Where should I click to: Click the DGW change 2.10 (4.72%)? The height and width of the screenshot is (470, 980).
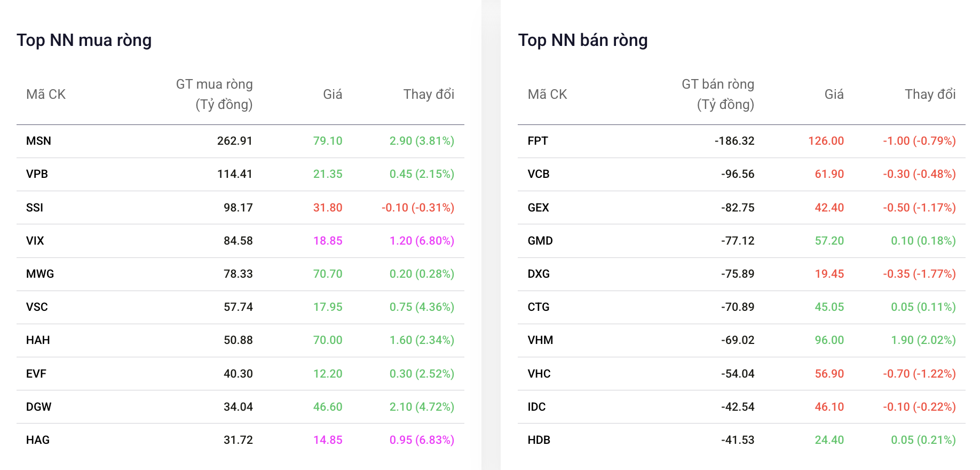tap(422, 407)
